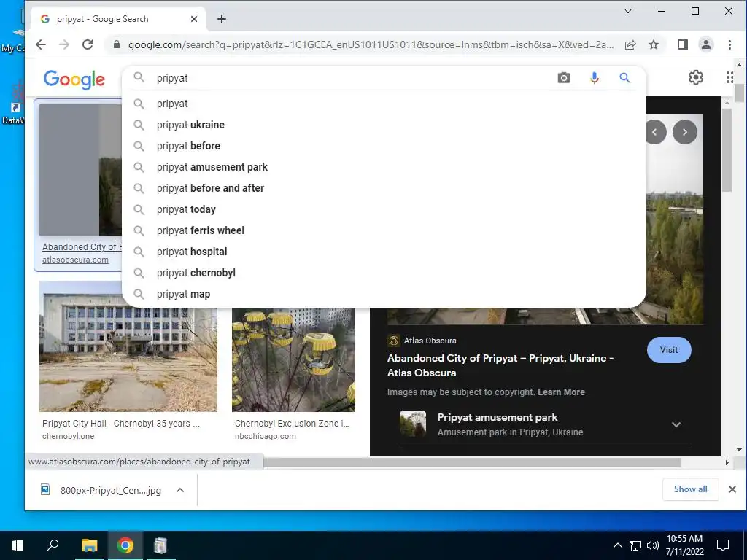The height and width of the screenshot is (560, 747).
Task: Select the first suggestion 'pripyat'
Action: click(x=384, y=104)
